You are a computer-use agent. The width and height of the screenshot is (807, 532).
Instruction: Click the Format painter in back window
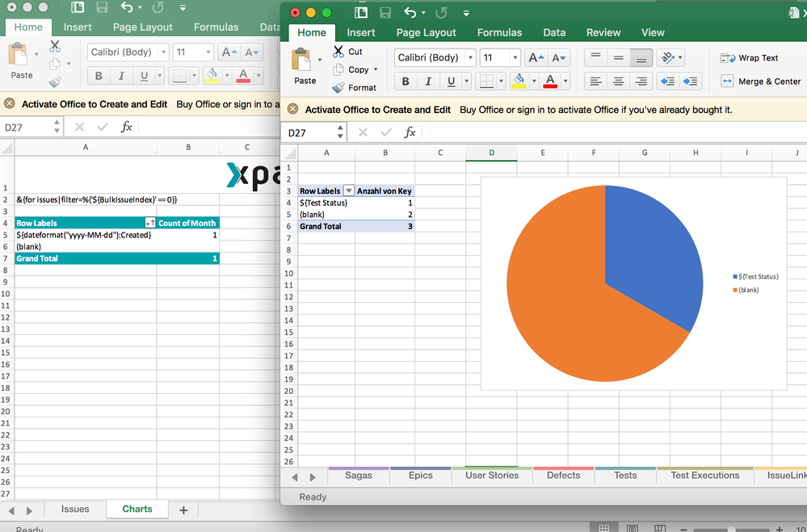pos(55,82)
